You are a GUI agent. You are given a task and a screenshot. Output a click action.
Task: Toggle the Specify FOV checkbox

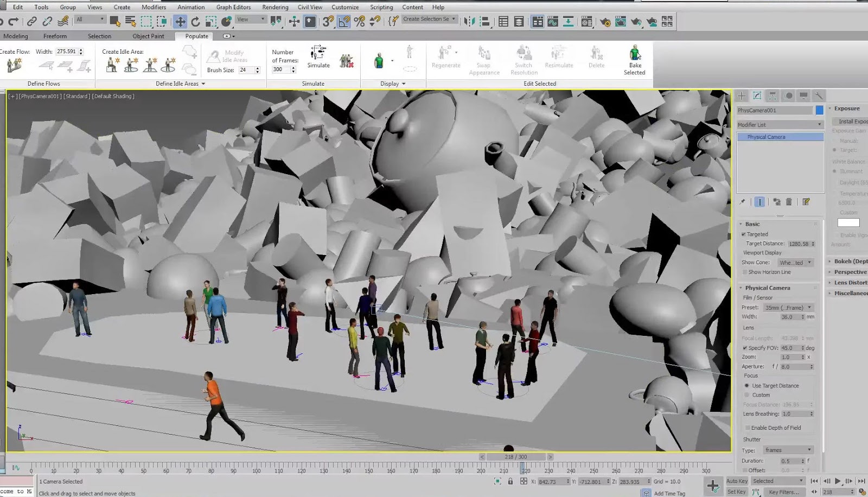745,348
